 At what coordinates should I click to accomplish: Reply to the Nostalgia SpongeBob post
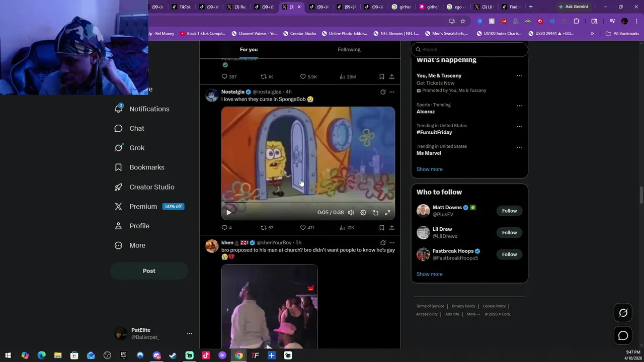coord(227,228)
